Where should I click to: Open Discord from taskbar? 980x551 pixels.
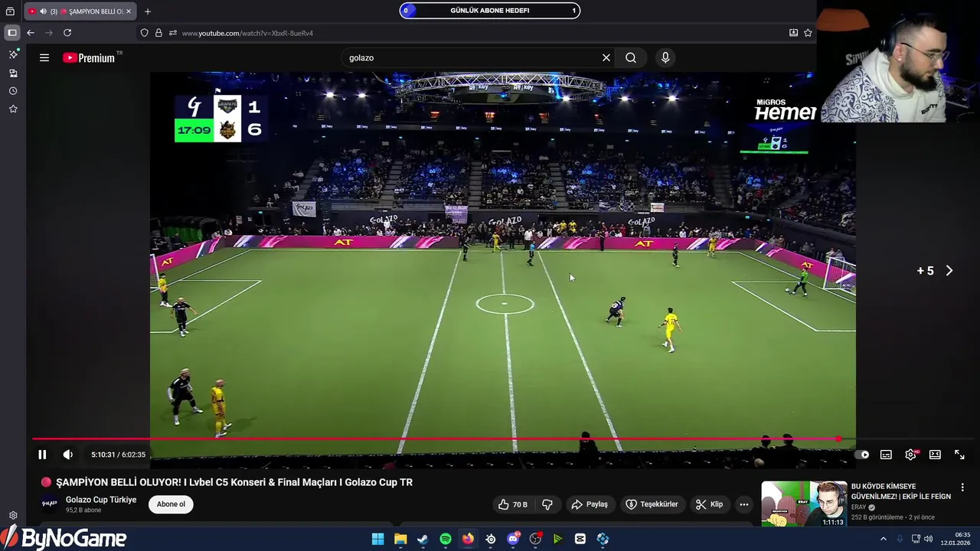click(x=513, y=539)
